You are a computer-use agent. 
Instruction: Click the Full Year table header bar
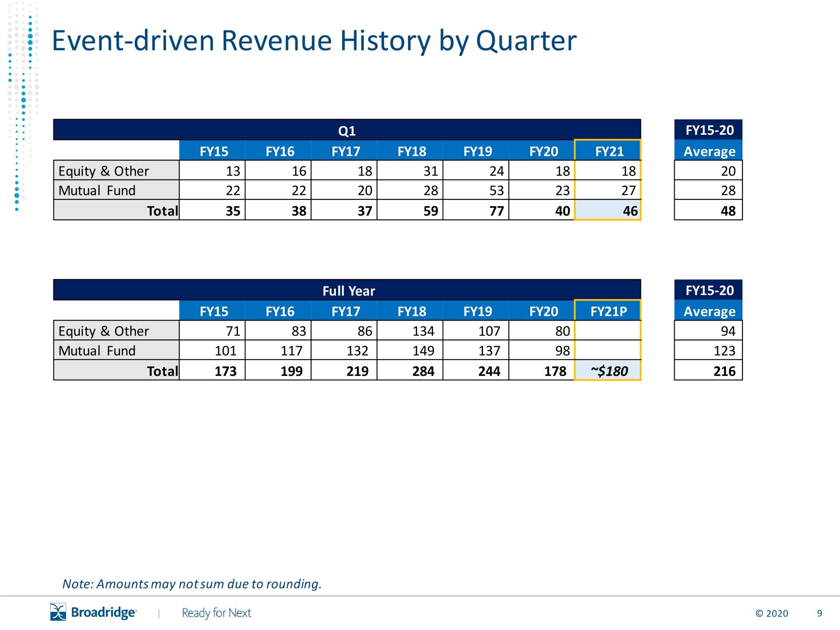[x=347, y=290]
